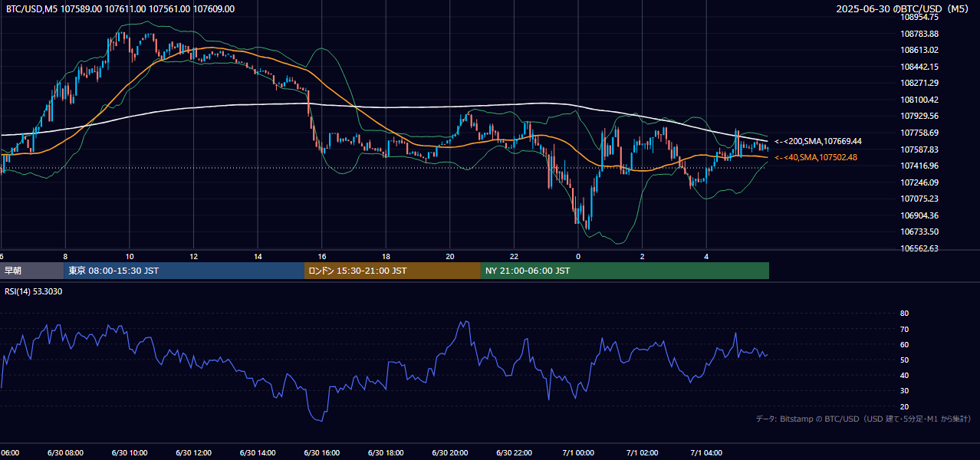Select the ロンドン 15:30-21:00 JST session bar
This screenshot has height=460, width=980.
(x=393, y=271)
